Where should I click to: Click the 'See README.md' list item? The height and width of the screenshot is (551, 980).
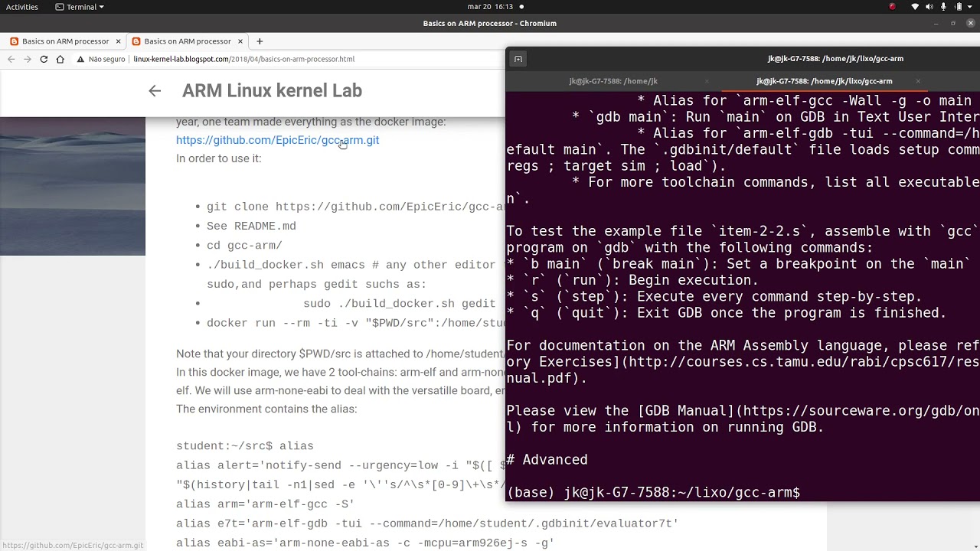251,226
